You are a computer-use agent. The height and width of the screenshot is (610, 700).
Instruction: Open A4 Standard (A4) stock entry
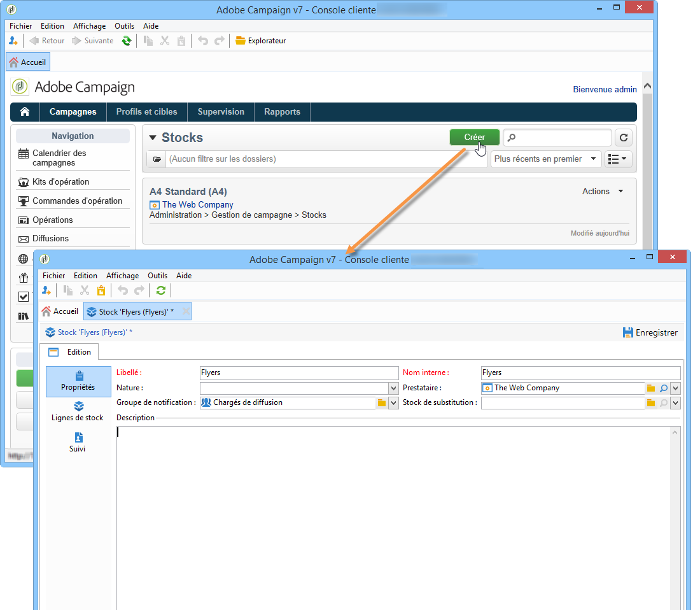188,192
